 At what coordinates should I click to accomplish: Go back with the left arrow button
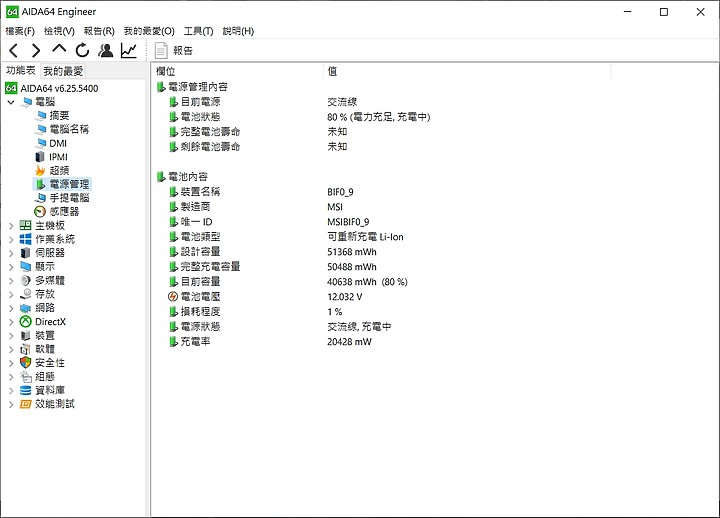pyautogui.click(x=13, y=50)
